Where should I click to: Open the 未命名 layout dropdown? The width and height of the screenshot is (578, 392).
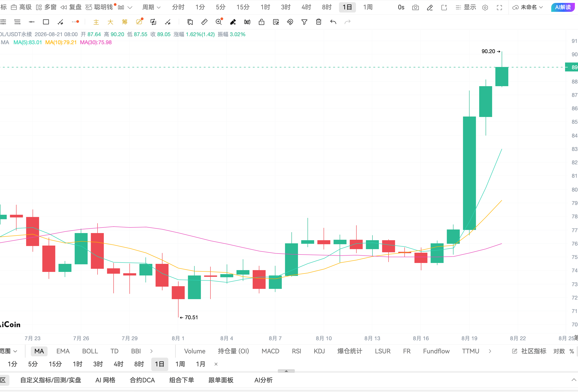point(528,7)
